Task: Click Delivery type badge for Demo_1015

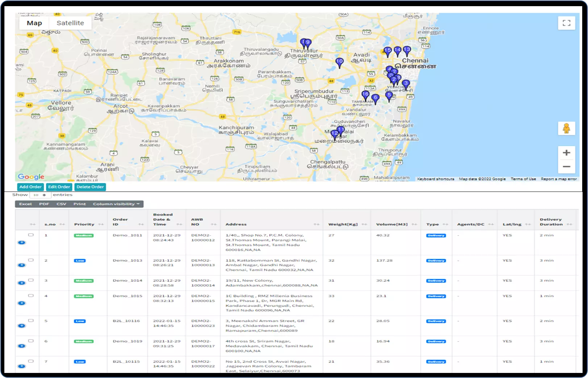Action: [x=436, y=297]
